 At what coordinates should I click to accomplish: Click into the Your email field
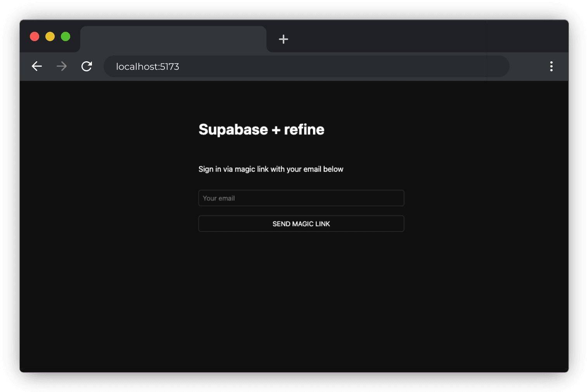click(x=301, y=198)
